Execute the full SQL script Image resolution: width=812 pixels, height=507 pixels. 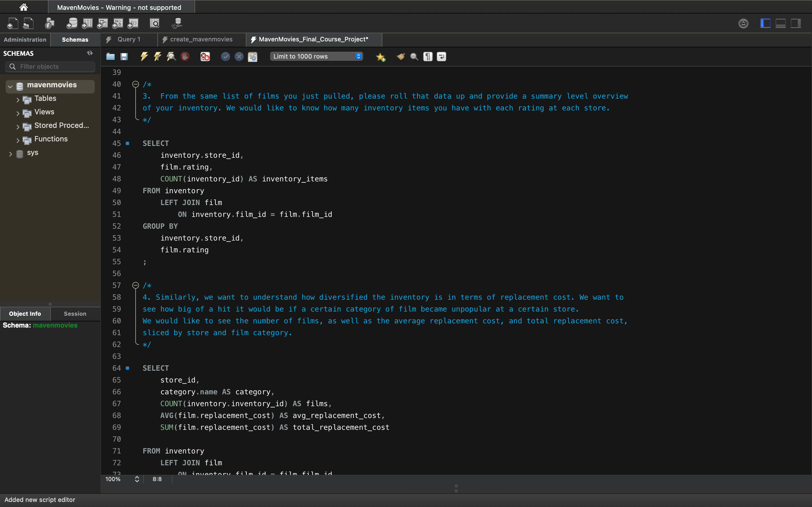coord(144,56)
